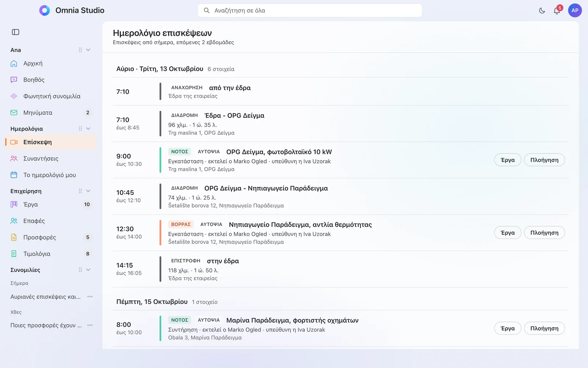Open Επαφές contacts icon
The image size is (588, 368).
[x=14, y=221]
